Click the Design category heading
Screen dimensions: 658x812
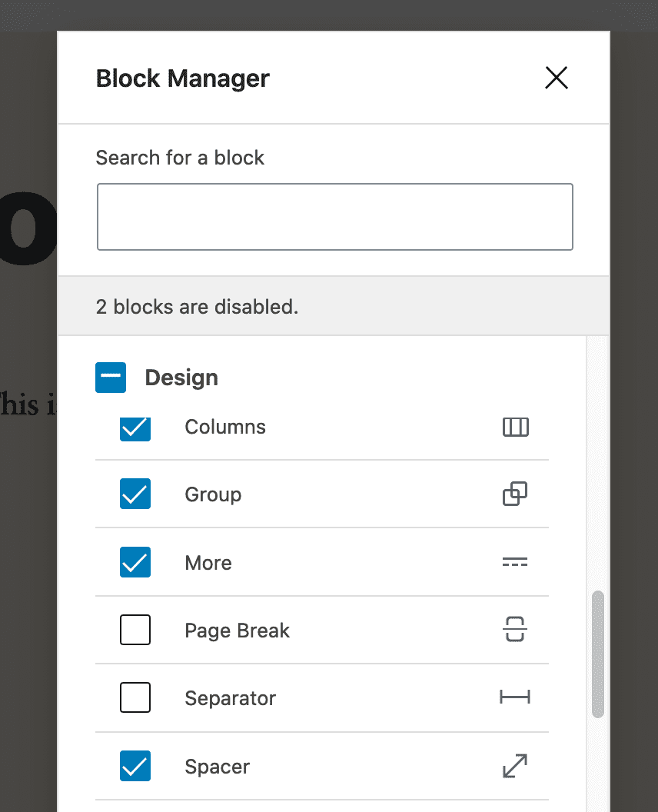tap(181, 378)
